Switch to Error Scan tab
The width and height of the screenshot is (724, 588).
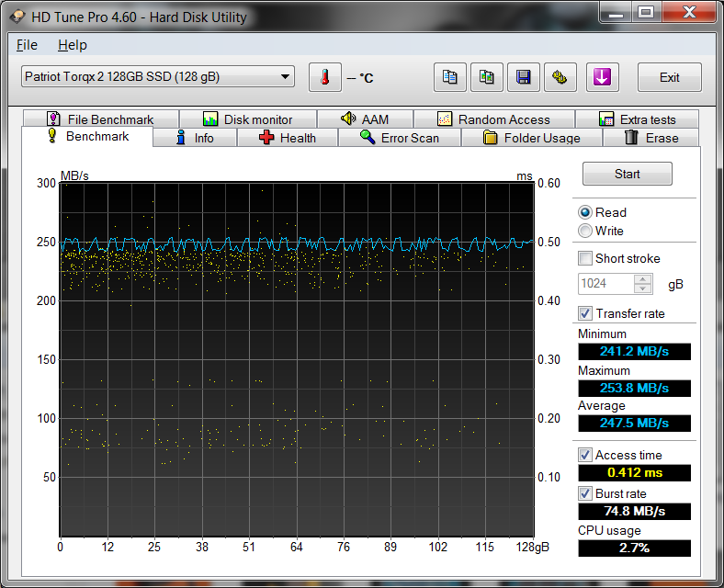[400, 138]
